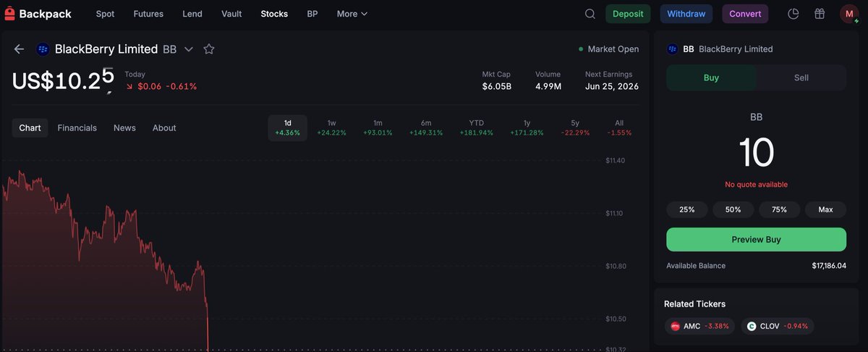Expand the More navigation menu

[x=352, y=14]
